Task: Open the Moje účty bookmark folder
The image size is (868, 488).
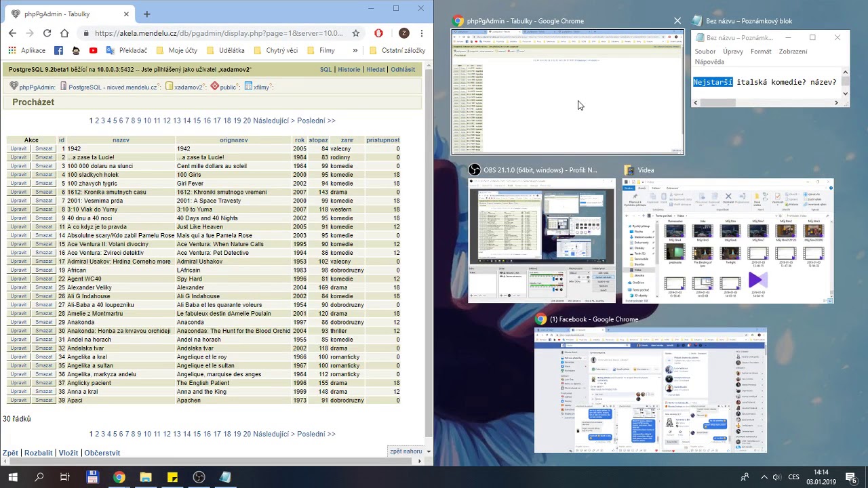Action: [x=176, y=50]
